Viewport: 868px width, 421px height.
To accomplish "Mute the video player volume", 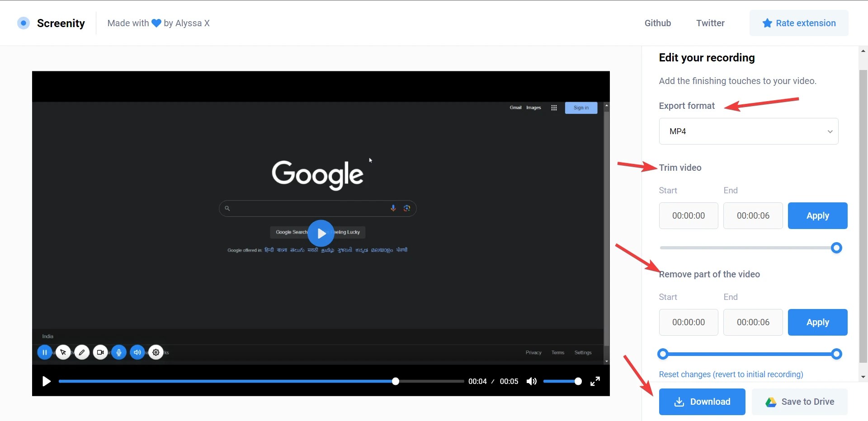I will (x=531, y=381).
